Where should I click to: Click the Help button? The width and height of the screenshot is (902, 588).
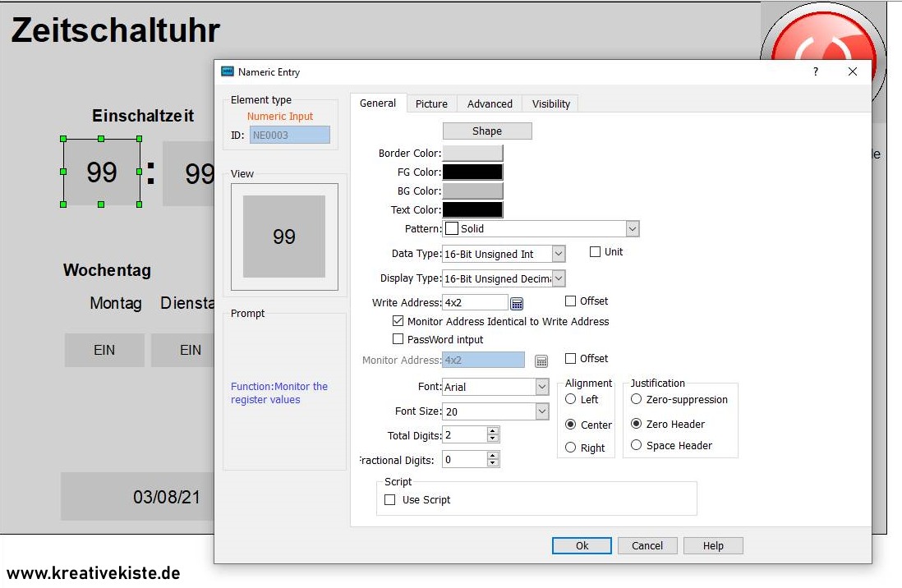point(713,545)
